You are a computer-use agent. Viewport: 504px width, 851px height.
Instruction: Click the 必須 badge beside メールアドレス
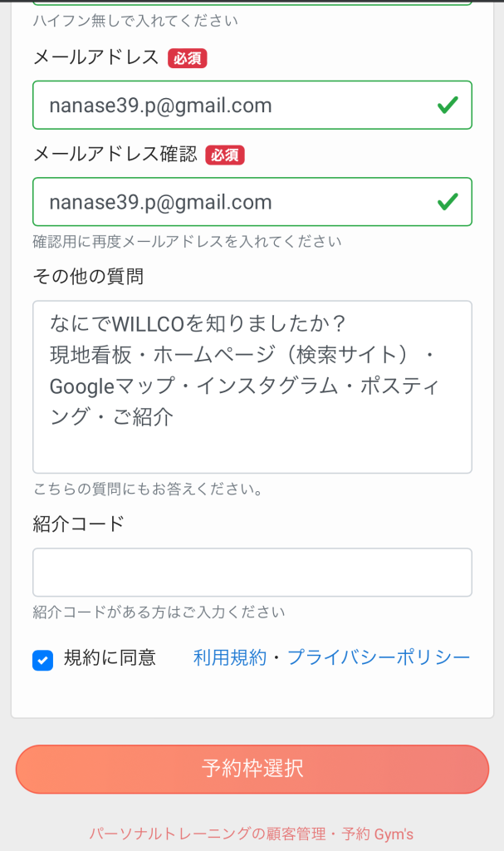[187, 58]
